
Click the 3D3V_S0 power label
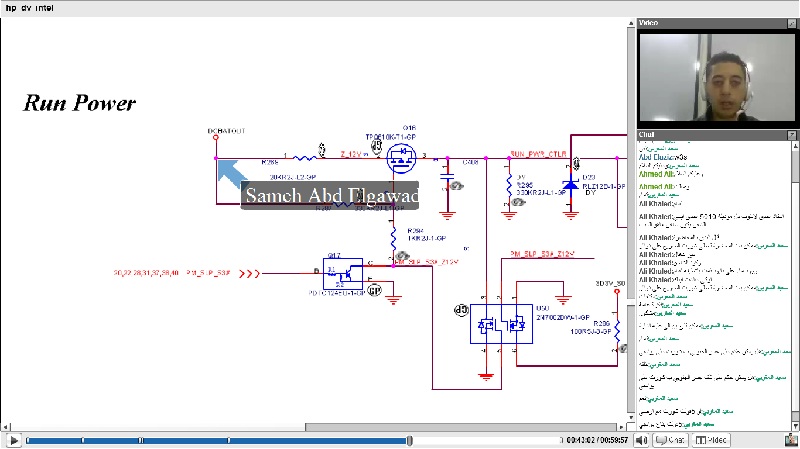(x=610, y=283)
